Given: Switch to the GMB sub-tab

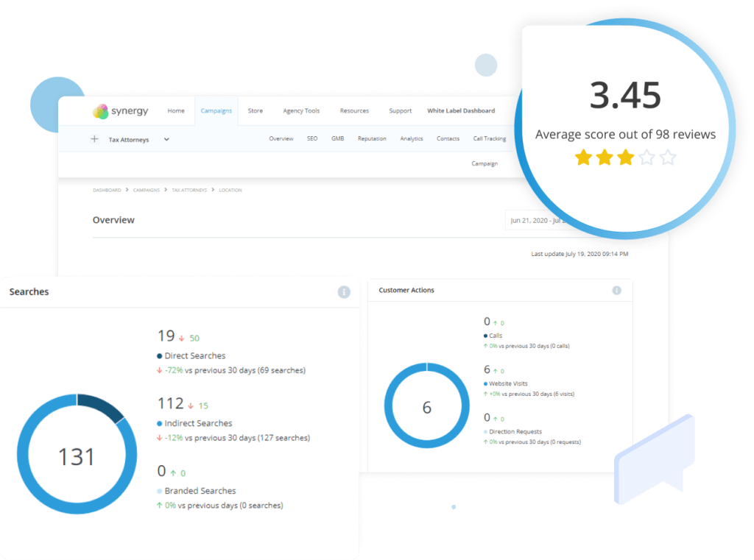Looking at the screenshot, I should 337,138.
